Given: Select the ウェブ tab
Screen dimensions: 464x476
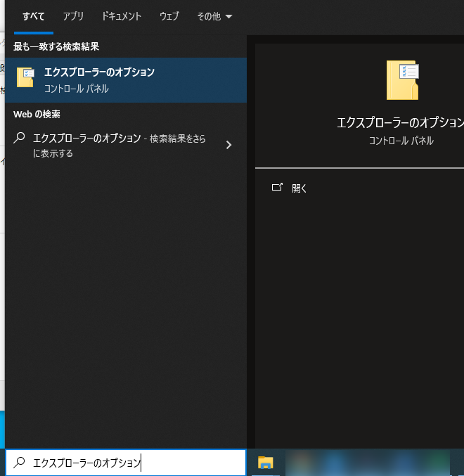Looking at the screenshot, I should 169,16.
